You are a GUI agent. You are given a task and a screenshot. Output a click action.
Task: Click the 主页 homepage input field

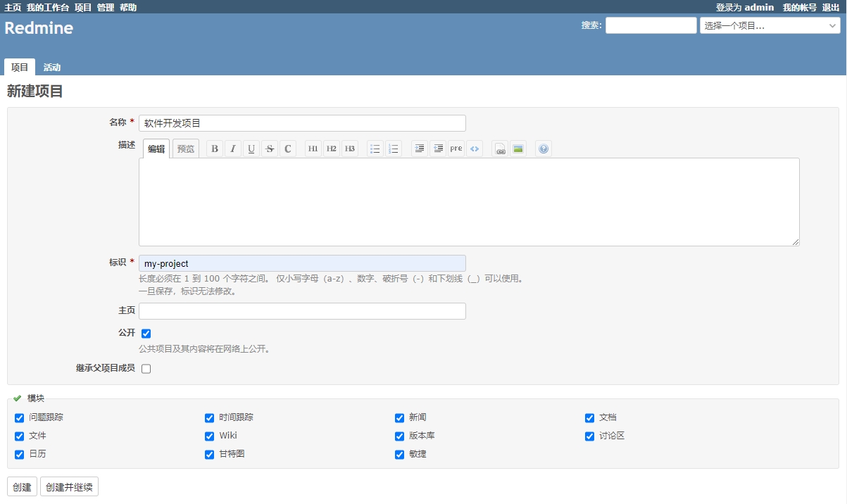pyautogui.click(x=302, y=311)
